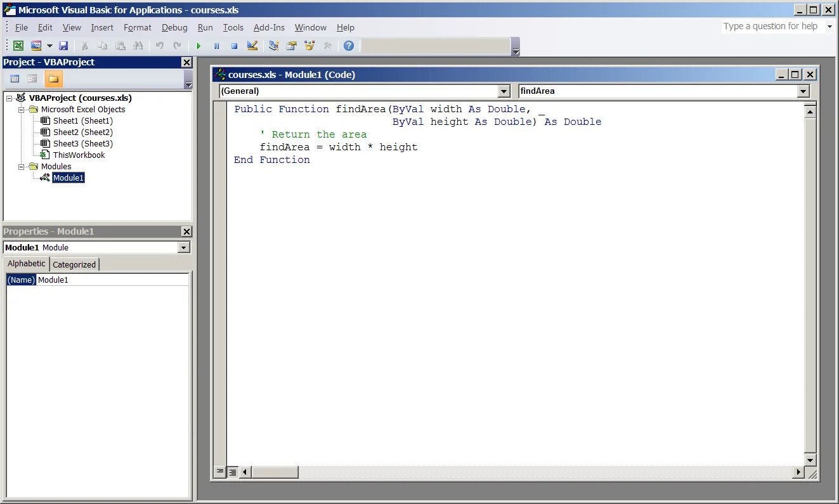The width and height of the screenshot is (839, 504).
Task: Click the (Name) property value Module1
Action: 113,280
